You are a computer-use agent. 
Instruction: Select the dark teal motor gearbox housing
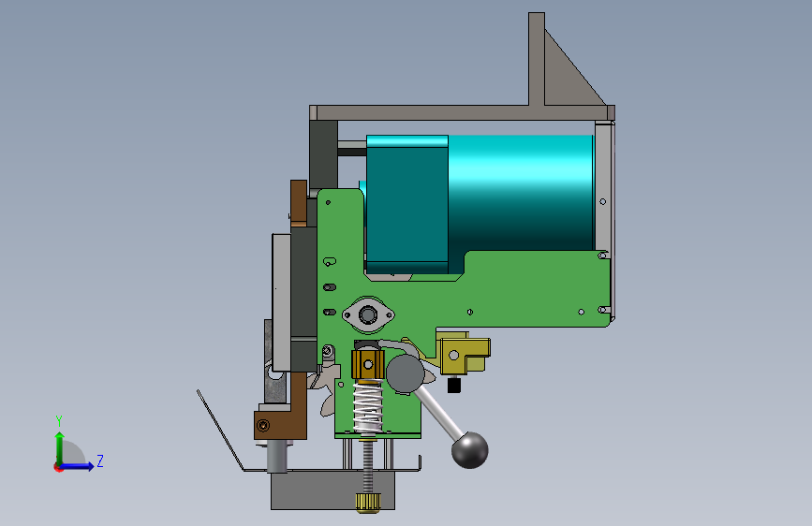[407, 204]
